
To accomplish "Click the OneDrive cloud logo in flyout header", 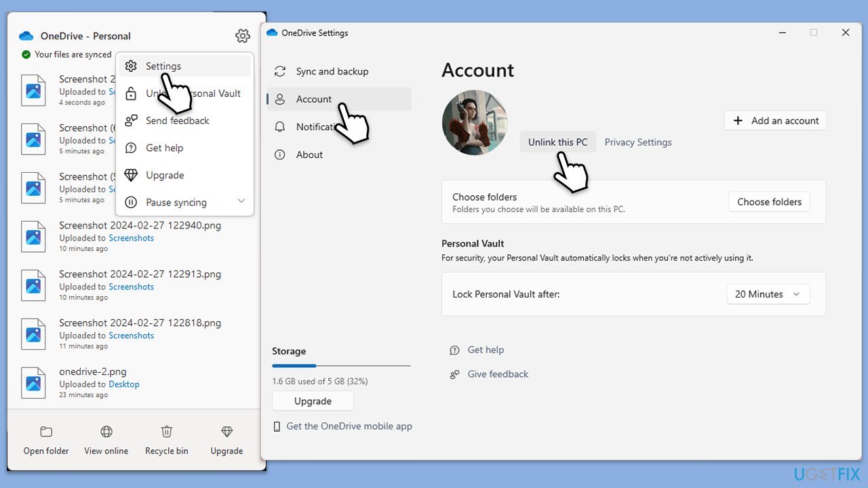I will coord(26,36).
